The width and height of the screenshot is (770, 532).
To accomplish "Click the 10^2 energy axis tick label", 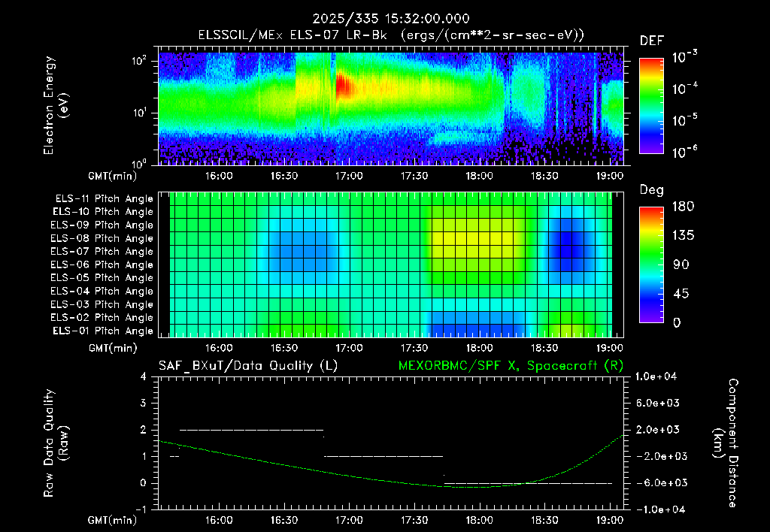I will pos(139,61).
